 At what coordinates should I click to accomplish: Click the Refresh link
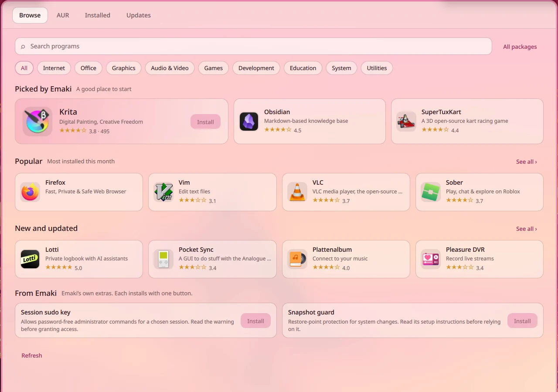(32, 355)
